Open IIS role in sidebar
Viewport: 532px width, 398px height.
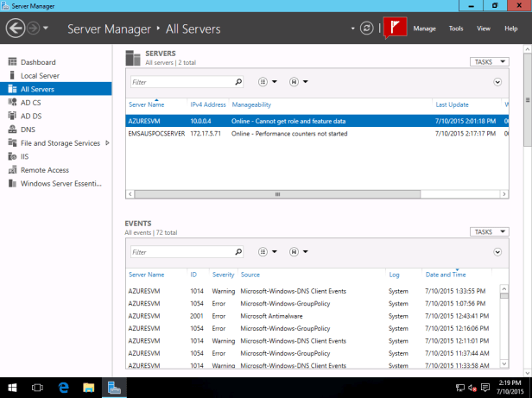point(25,156)
